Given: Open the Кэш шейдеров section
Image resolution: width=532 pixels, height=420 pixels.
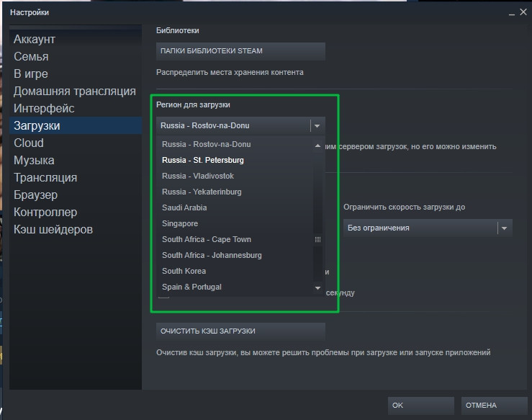Looking at the screenshot, I should point(53,229).
